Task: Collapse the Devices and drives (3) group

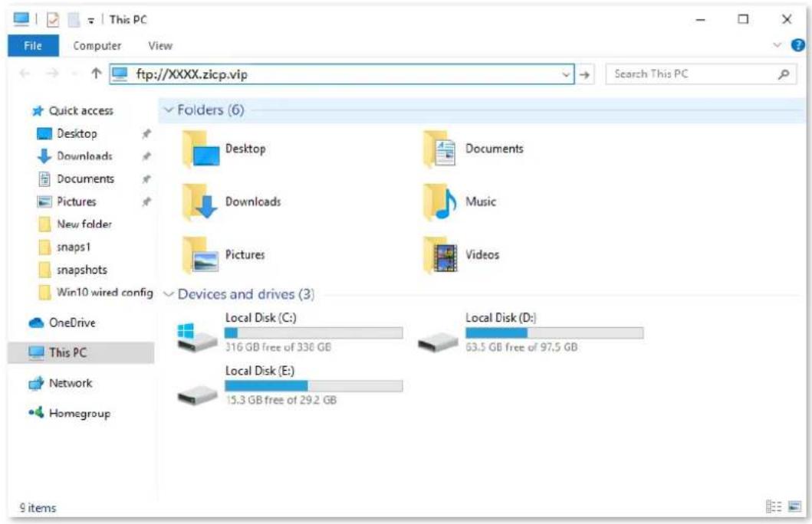Action: click(168, 294)
